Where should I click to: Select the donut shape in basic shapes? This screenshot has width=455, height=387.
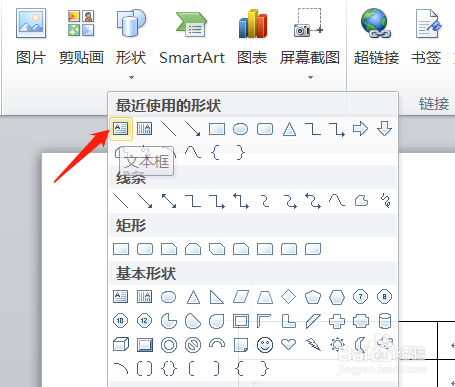[x=169, y=345]
